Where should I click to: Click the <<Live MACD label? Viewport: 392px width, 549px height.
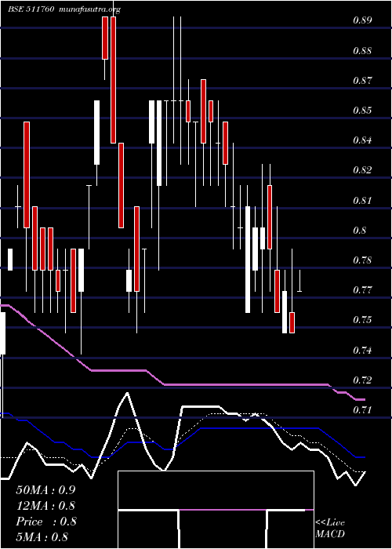(330, 528)
